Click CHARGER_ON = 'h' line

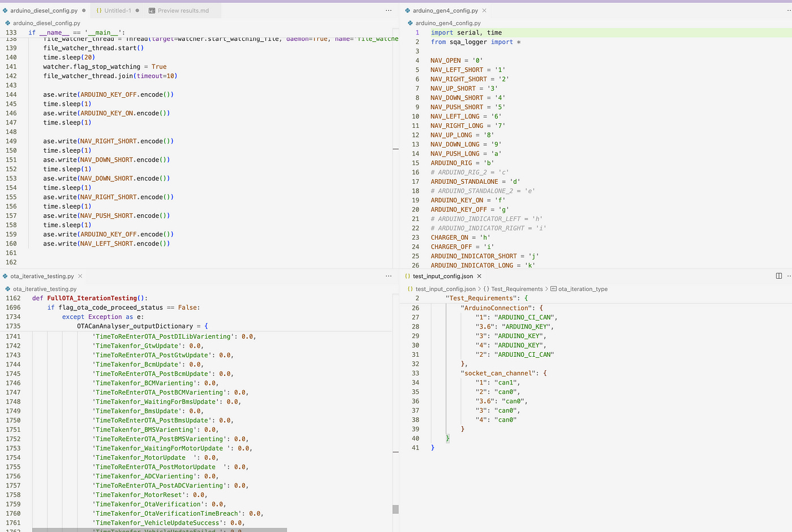(460, 237)
